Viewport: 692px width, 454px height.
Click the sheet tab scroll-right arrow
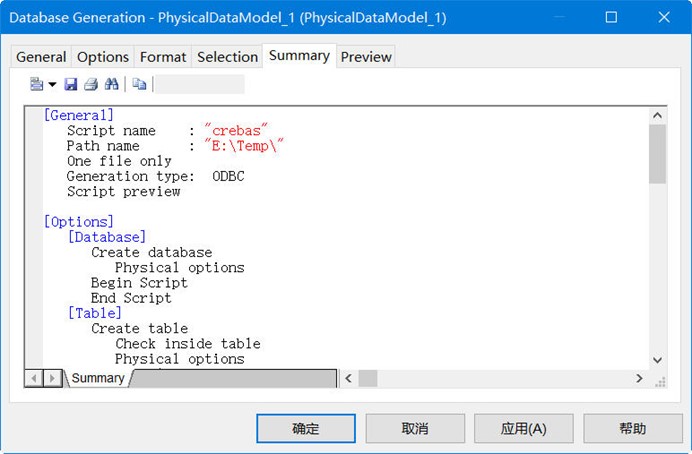point(52,378)
